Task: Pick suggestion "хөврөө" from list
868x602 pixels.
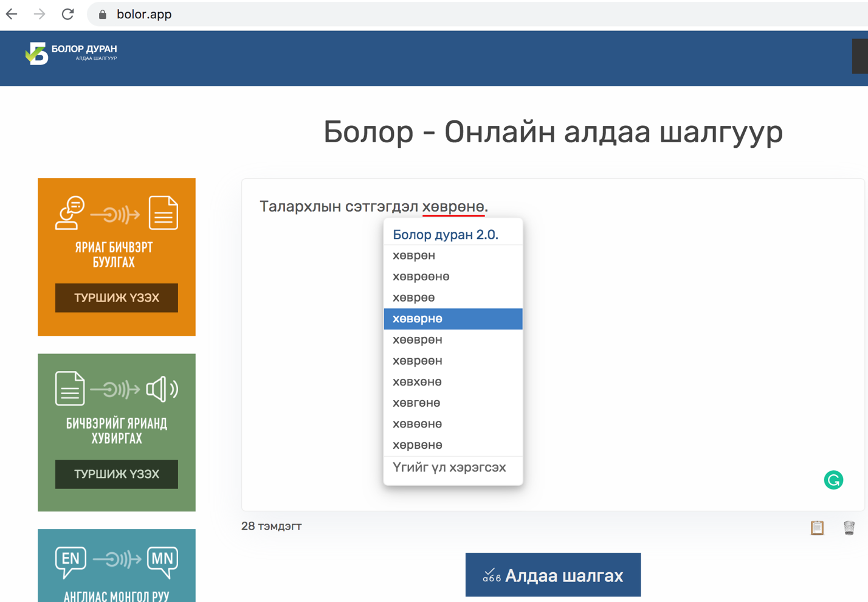Action: click(x=413, y=298)
